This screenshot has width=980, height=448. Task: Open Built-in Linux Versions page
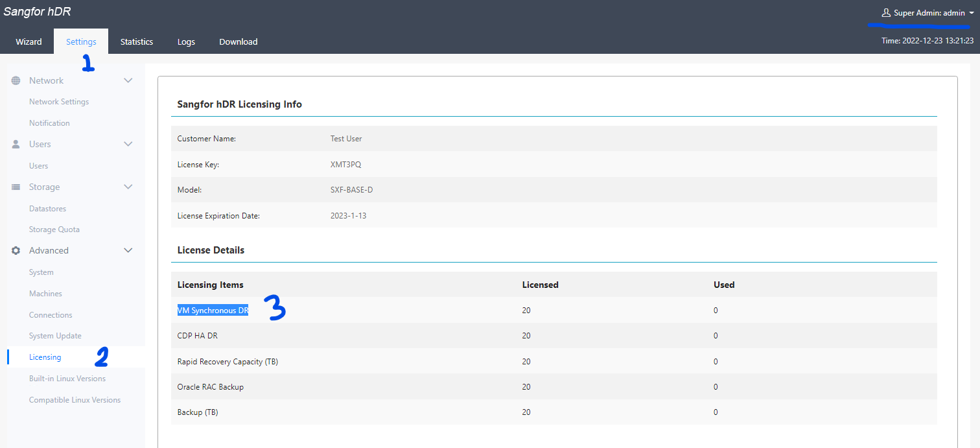[x=67, y=379]
